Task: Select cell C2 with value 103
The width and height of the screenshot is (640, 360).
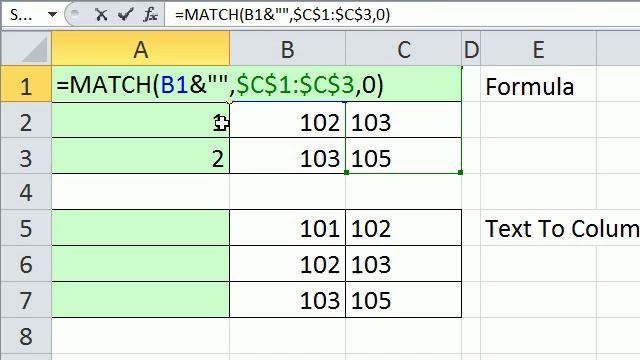Action: [404, 120]
